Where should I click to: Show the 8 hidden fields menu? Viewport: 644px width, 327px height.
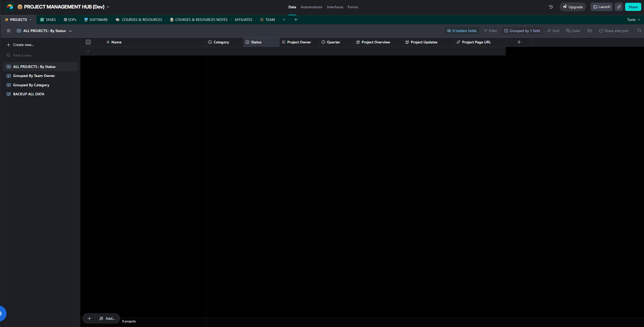click(462, 31)
